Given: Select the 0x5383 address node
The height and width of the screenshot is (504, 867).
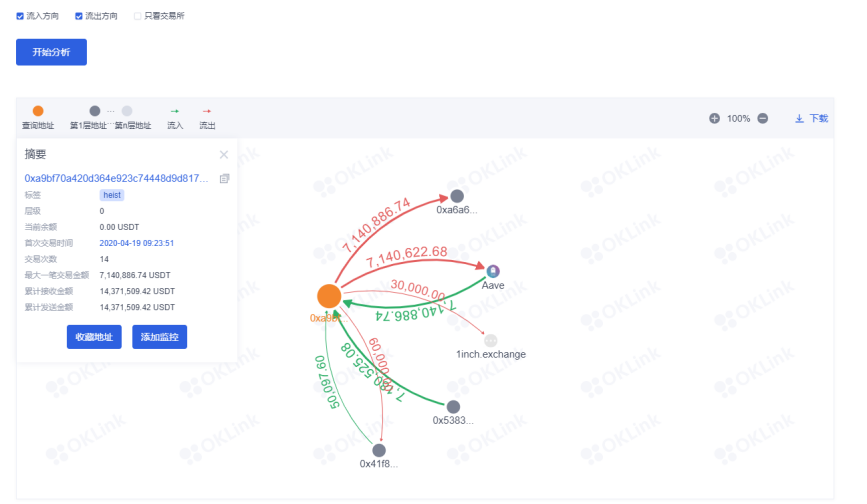Looking at the screenshot, I should 453,407.
